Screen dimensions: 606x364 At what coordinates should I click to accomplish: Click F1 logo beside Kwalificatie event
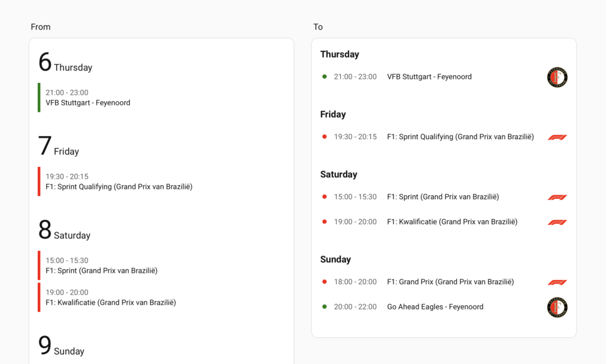(x=557, y=223)
